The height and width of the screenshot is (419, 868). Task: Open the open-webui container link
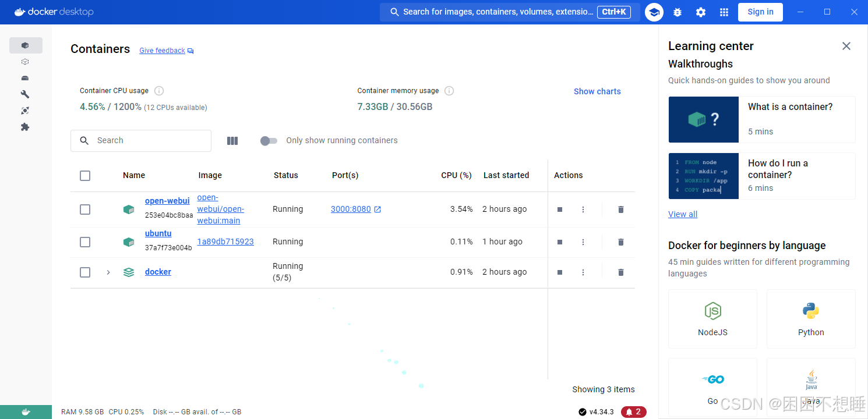coord(167,201)
